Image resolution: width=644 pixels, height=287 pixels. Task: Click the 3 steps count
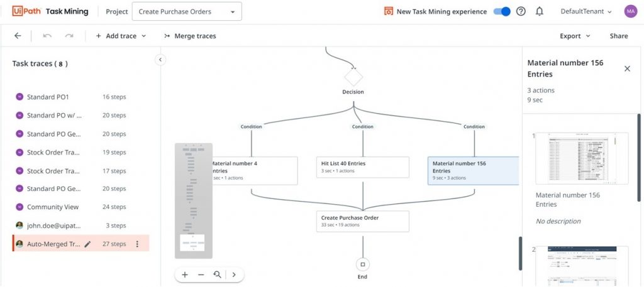[x=116, y=225]
